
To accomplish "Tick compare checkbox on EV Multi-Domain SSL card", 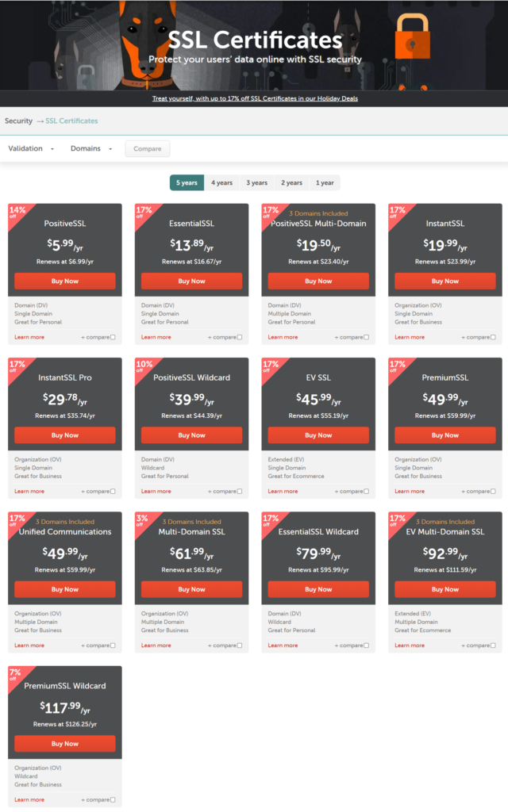I will [493, 645].
